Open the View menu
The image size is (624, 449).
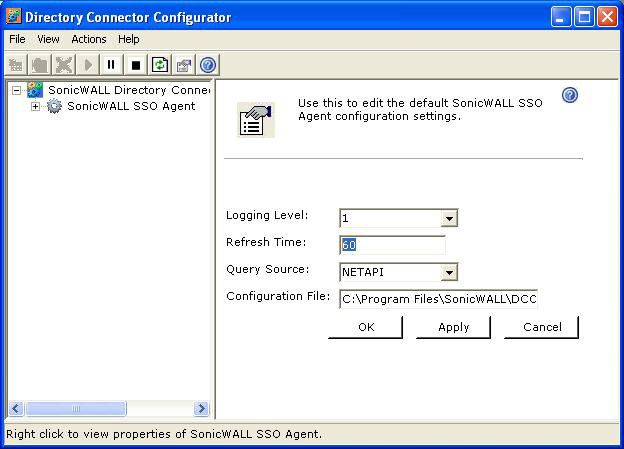48,39
